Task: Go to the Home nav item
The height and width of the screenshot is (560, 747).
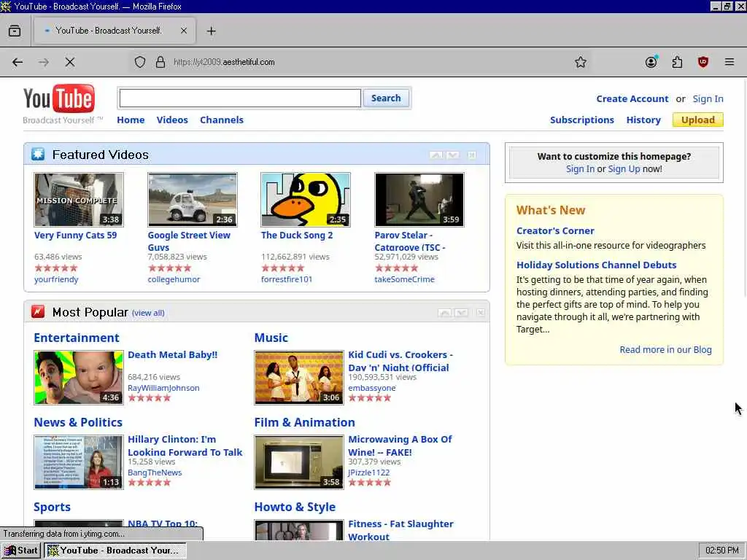Action: (131, 120)
